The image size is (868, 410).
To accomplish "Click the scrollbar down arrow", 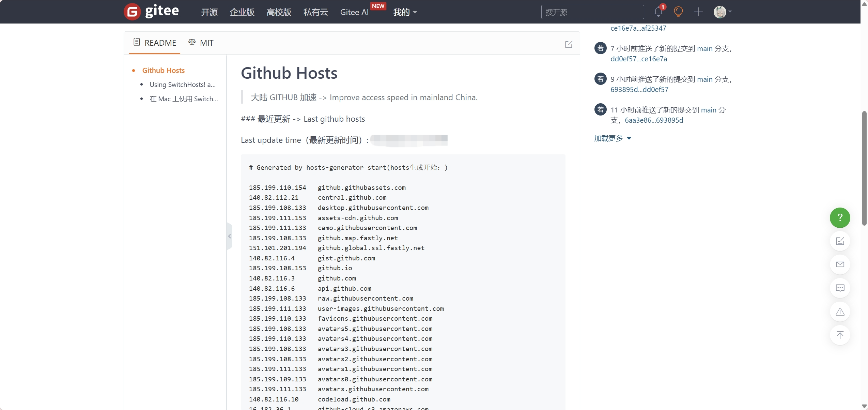I will pos(864,406).
